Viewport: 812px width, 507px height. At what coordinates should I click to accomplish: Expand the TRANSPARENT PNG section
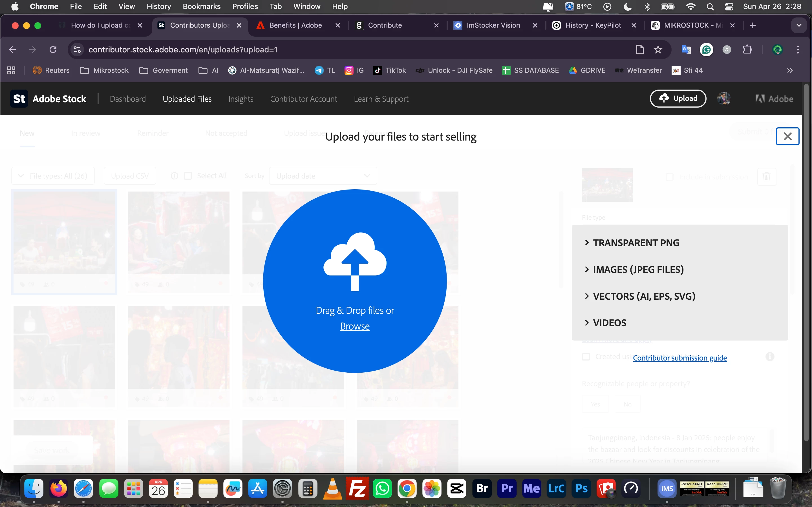click(x=636, y=243)
